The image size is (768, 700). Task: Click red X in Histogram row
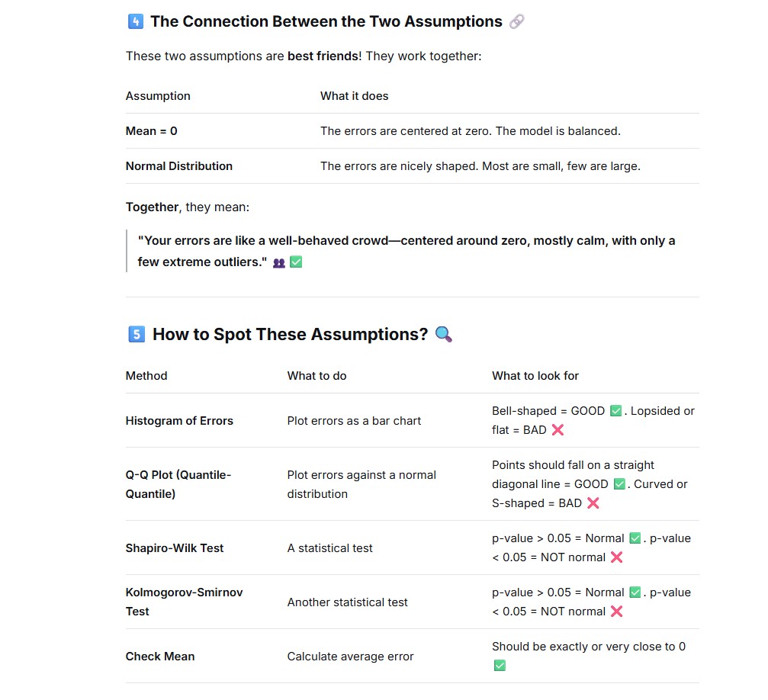point(558,430)
